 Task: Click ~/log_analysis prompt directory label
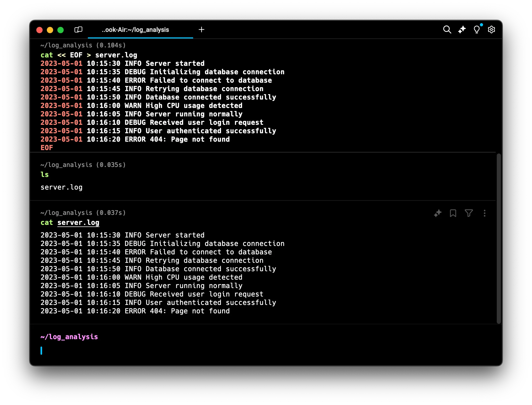(x=69, y=337)
